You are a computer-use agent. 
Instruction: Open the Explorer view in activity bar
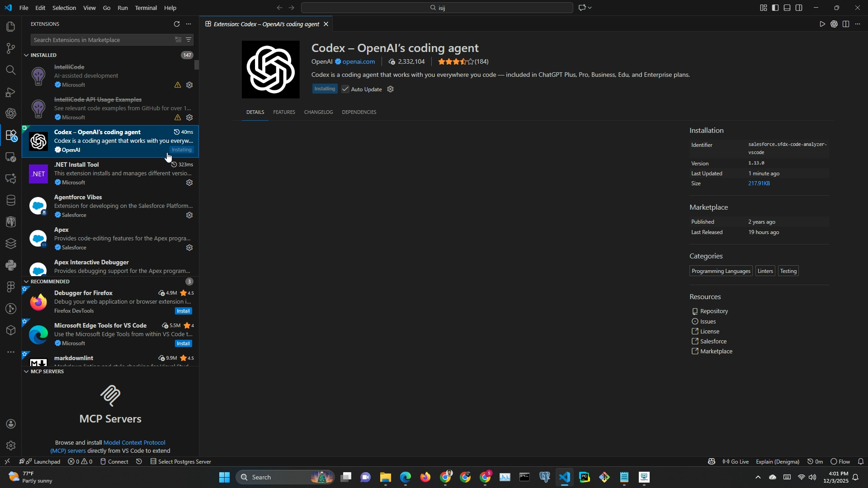(10, 27)
